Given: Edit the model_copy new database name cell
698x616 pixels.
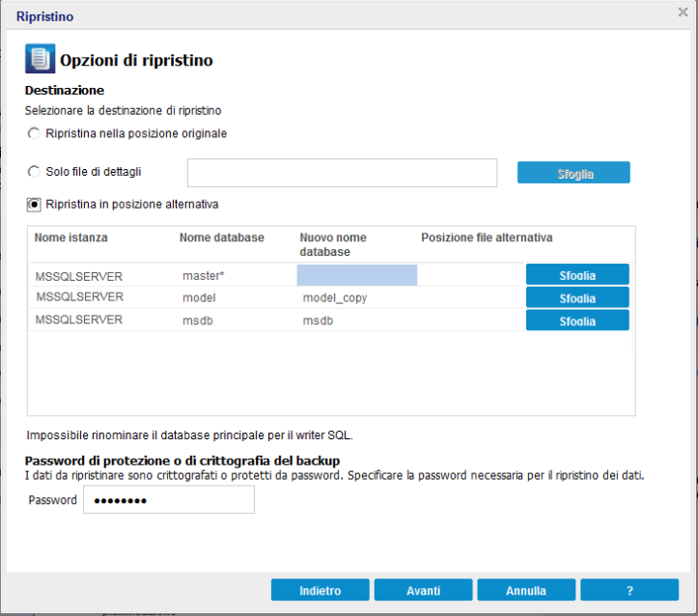Looking at the screenshot, I should 356,297.
